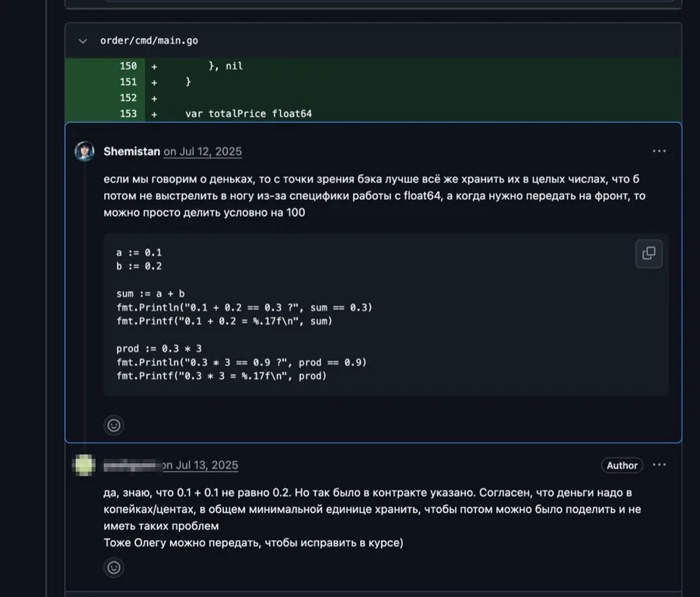Select diff line number 150
Image resolution: width=700 pixels, height=597 pixels.
pos(128,66)
